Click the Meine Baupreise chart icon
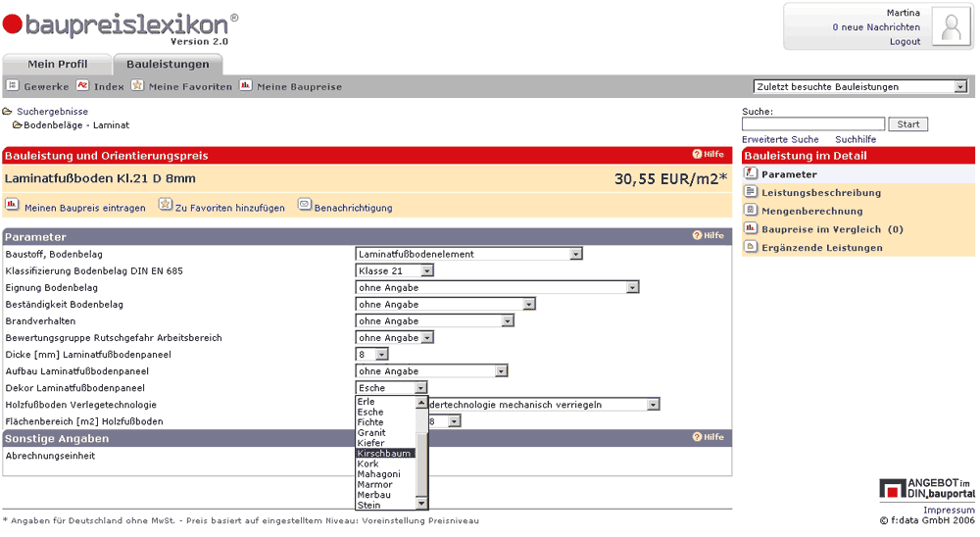Image resolution: width=980 pixels, height=537 pixels. tap(246, 85)
